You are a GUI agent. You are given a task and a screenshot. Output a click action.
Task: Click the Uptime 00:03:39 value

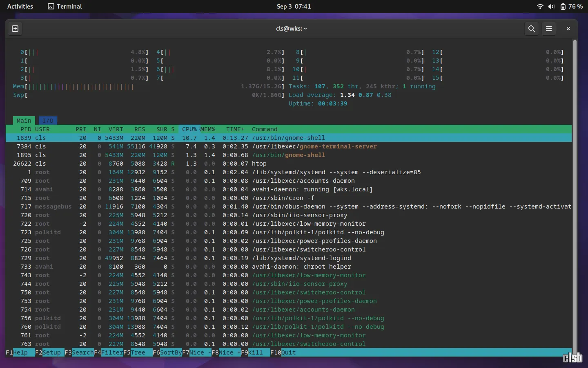tap(332, 103)
